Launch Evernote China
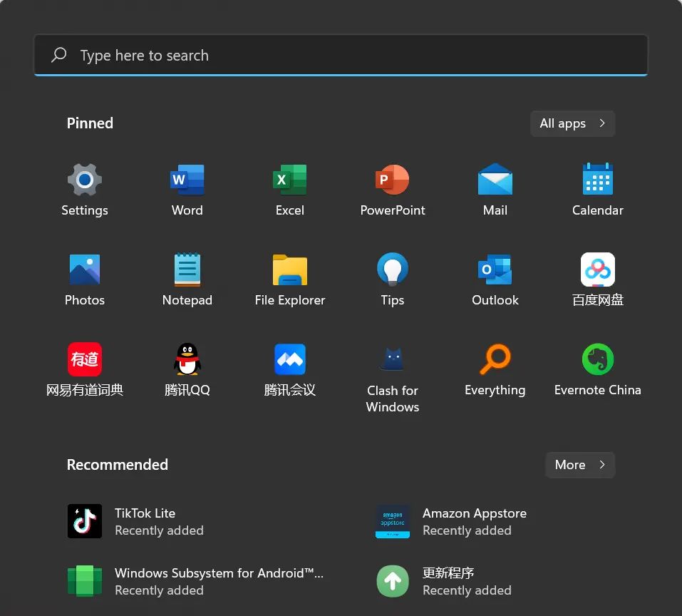 click(597, 367)
